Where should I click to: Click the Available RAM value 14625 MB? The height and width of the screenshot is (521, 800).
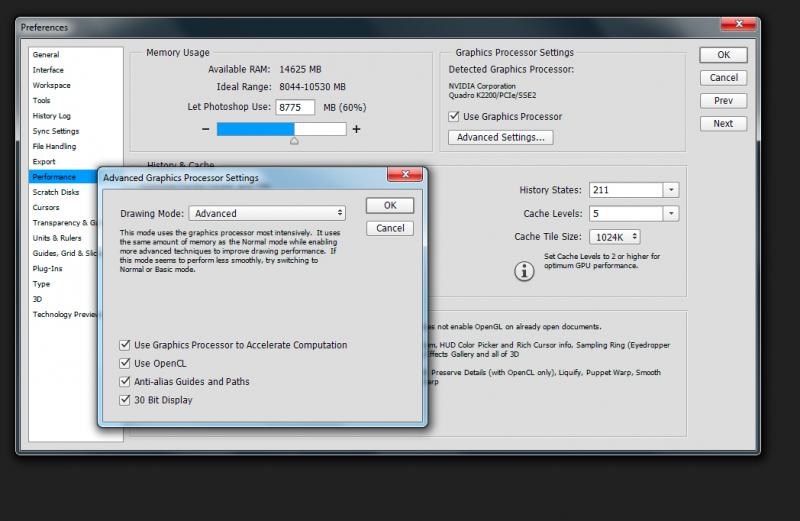[300, 69]
